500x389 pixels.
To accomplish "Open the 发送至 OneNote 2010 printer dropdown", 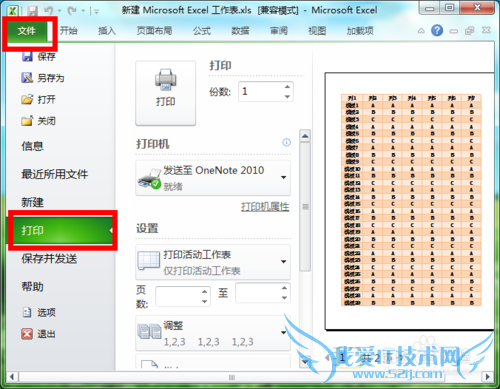I will click(x=213, y=178).
